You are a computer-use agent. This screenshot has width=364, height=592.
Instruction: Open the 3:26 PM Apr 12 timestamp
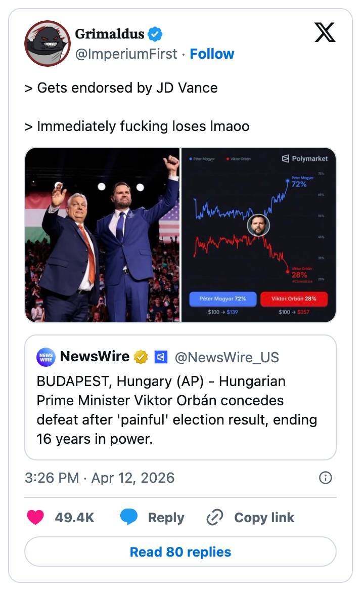(100, 478)
